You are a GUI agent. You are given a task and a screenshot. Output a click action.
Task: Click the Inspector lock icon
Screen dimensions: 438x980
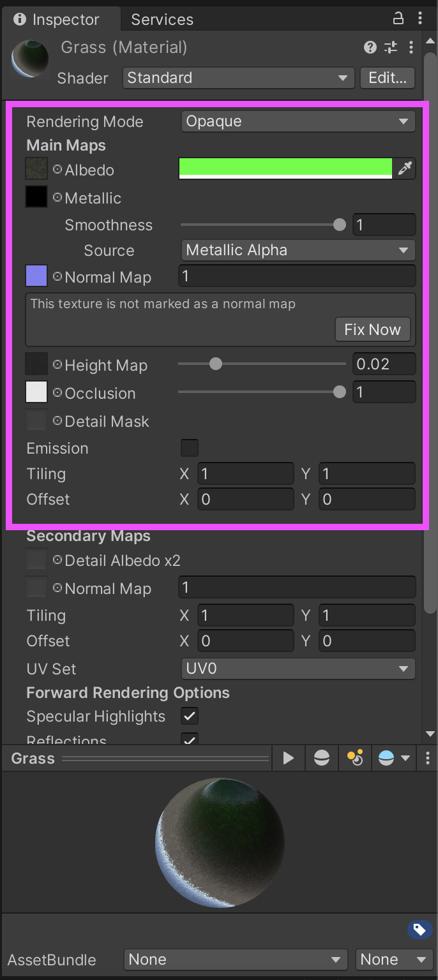click(x=398, y=19)
